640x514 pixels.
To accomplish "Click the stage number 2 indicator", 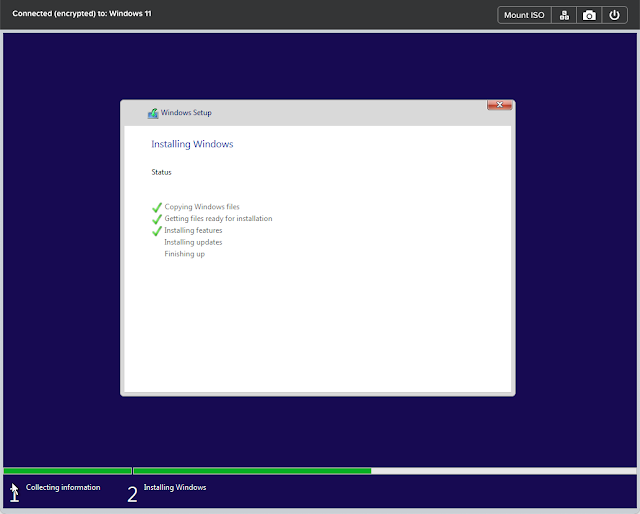I will (132, 494).
